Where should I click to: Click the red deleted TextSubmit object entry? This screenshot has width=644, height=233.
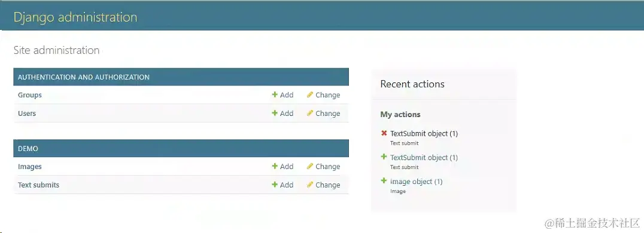[424, 134]
